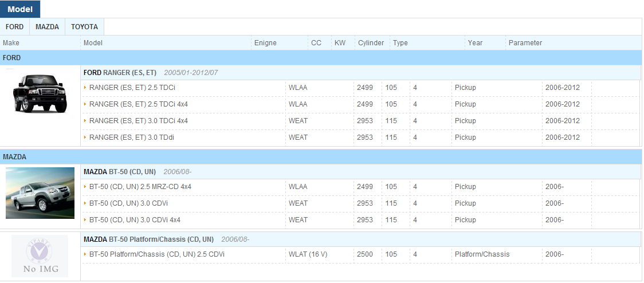Open BT-50 (CD, UN) 3.0 CDVi 4x4 link
The width and height of the screenshot is (644, 283).
135,220
